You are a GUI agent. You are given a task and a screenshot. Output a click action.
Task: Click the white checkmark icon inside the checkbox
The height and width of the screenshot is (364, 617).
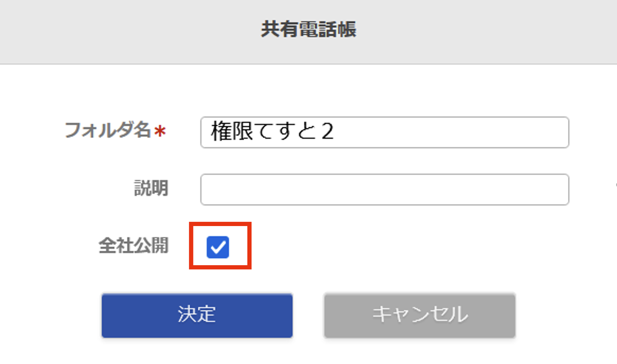218,247
